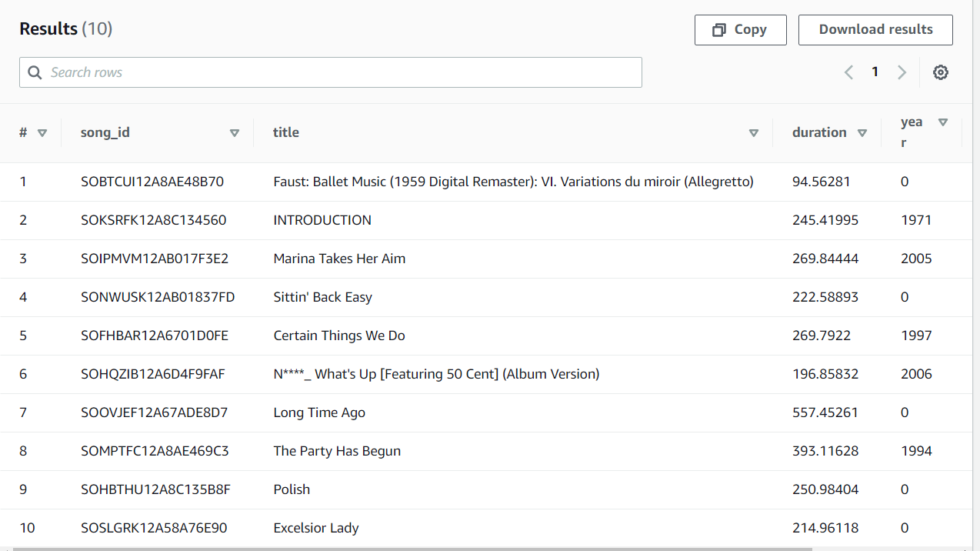The image size is (980, 551).
Task: Select duration 557.45261 cell
Action: click(x=825, y=412)
